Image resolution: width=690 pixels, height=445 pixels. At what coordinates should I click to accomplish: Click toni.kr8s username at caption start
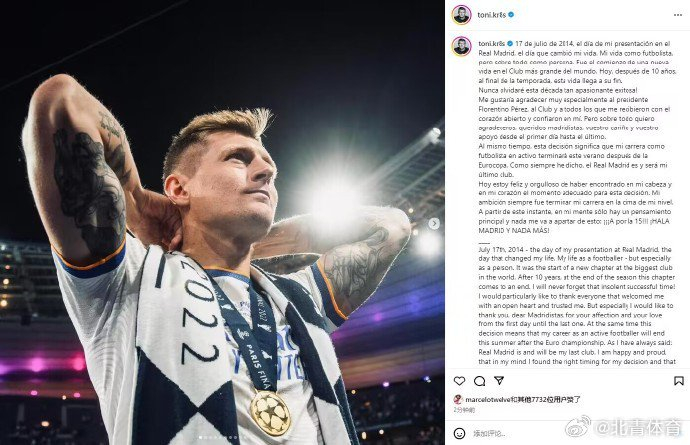(492, 45)
